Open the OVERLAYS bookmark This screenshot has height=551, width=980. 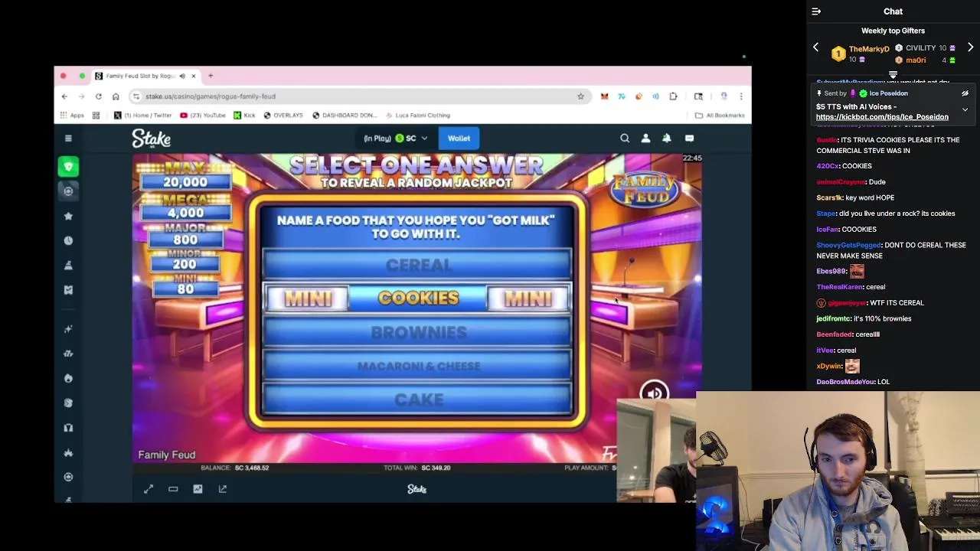[x=283, y=116]
